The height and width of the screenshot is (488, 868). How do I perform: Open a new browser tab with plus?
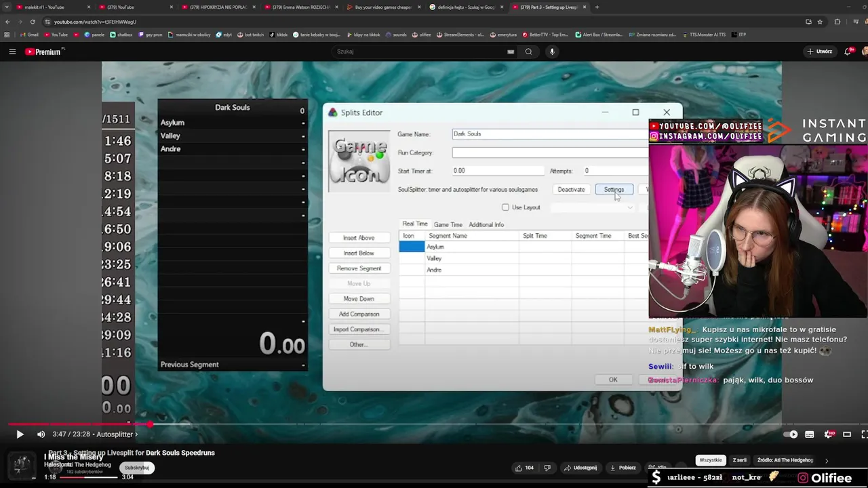[597, 7]
